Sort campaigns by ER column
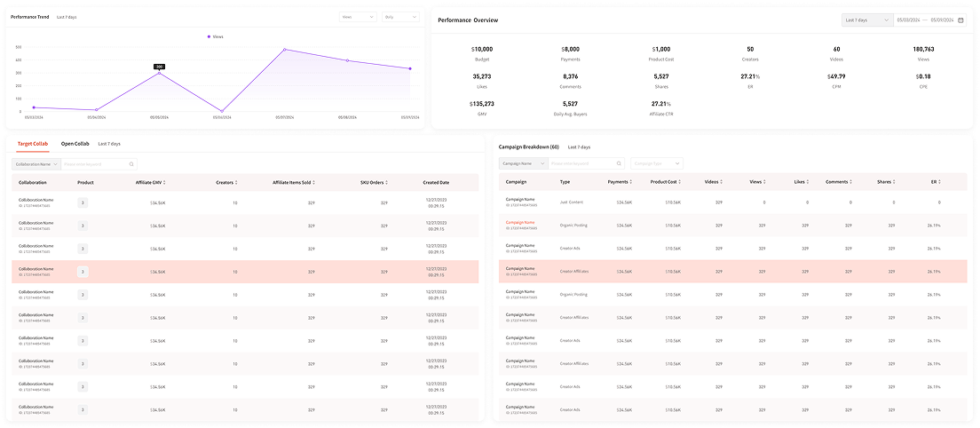This screenshot has width=980, height=428. coord(939,182)
